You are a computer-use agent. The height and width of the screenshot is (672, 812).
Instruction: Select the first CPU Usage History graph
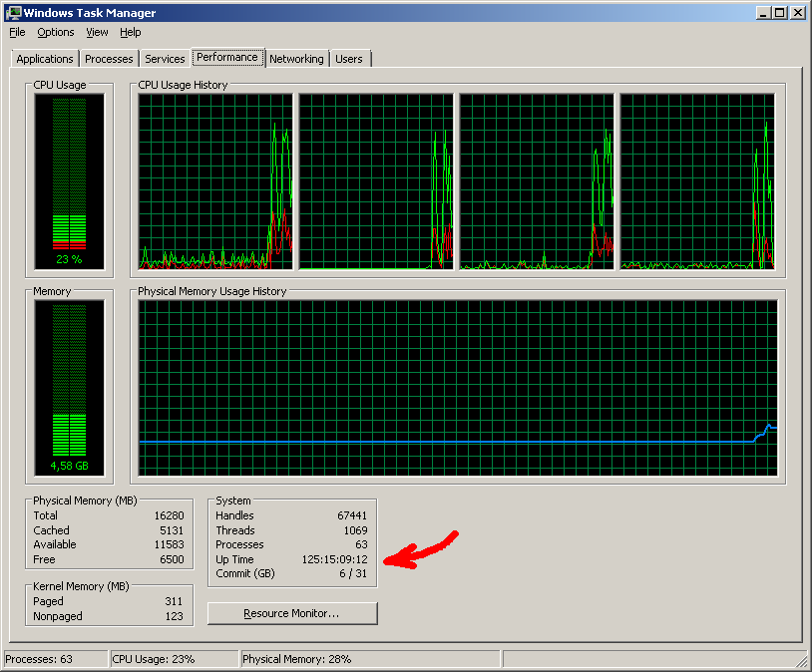point(215,181)
